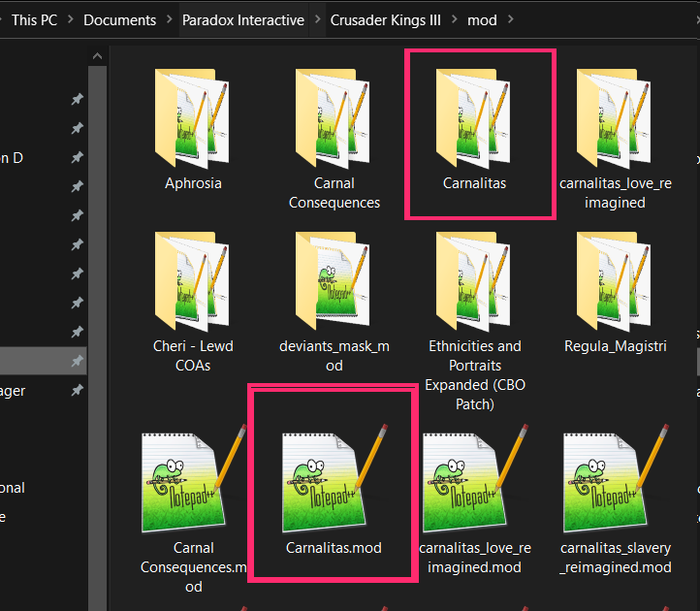This screenshot has height=611, width=700.
Task: Click the 'Carnalitas' folder name label
Action: pos(474,183)
